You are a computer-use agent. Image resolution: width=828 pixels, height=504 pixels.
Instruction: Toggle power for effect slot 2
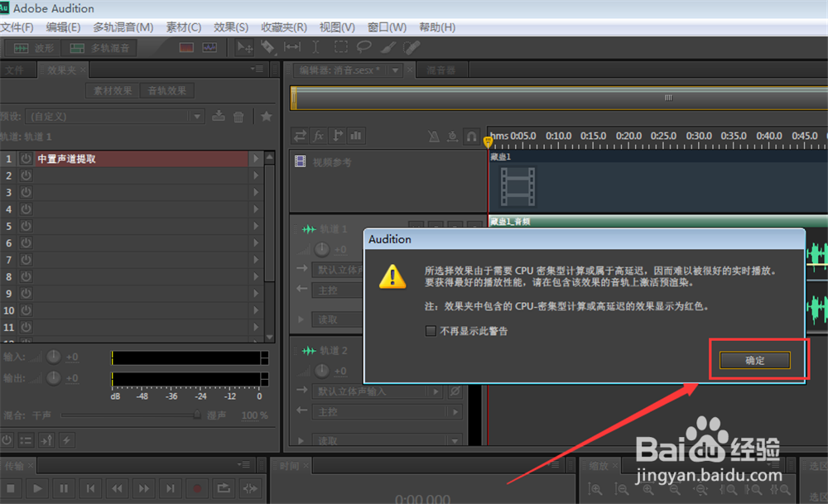coord(26,175)
